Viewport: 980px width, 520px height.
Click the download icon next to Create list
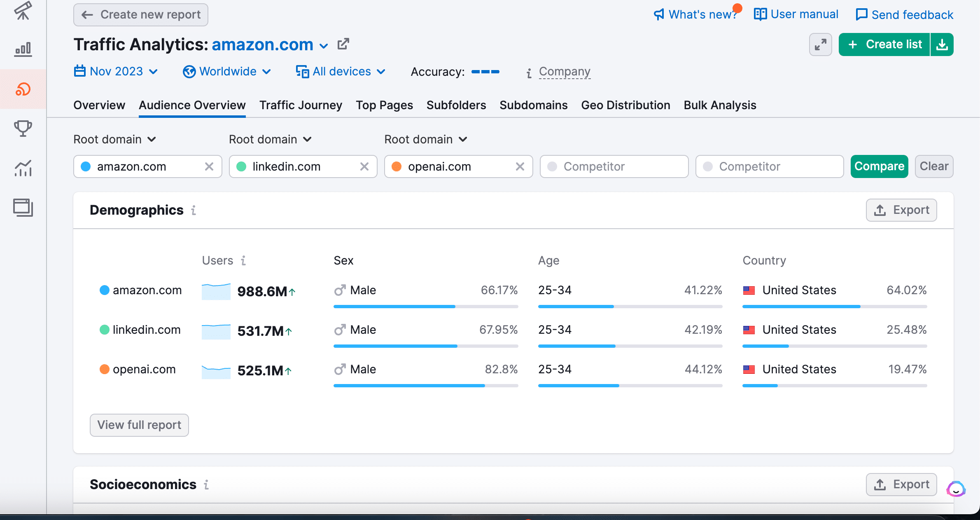click(x=942, y=45)
